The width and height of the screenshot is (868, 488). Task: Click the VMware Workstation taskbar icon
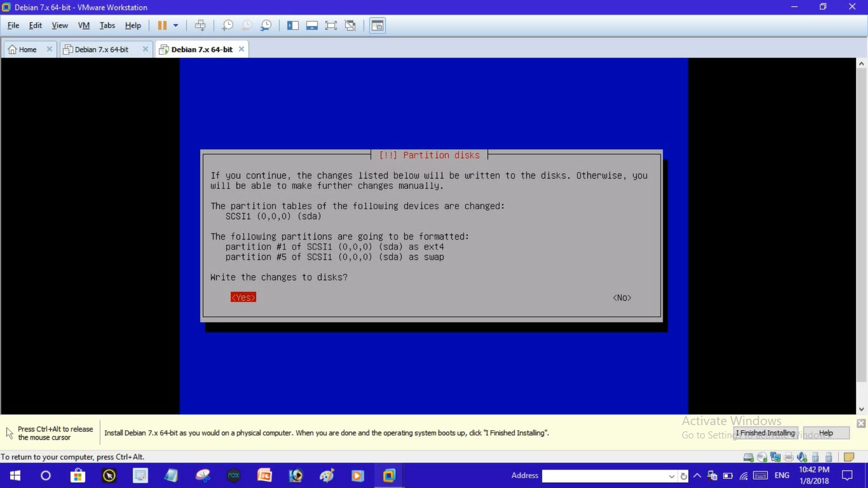tap(389, 475)
